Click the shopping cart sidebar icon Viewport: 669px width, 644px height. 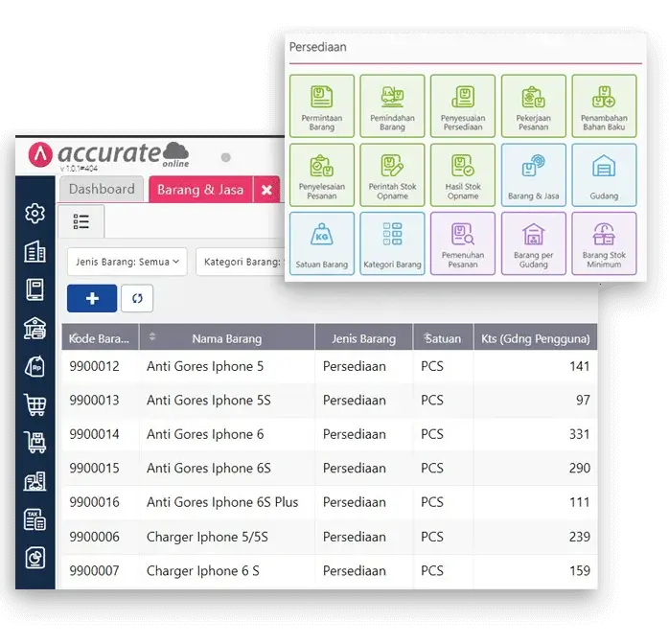pos(35,404)
